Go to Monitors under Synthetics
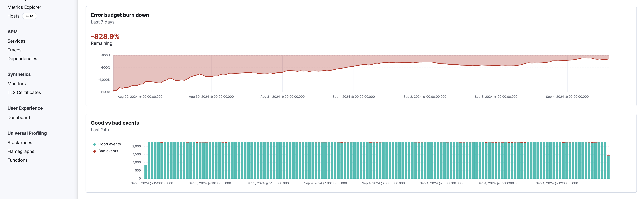The image size is (644, 199). [16, 84]
